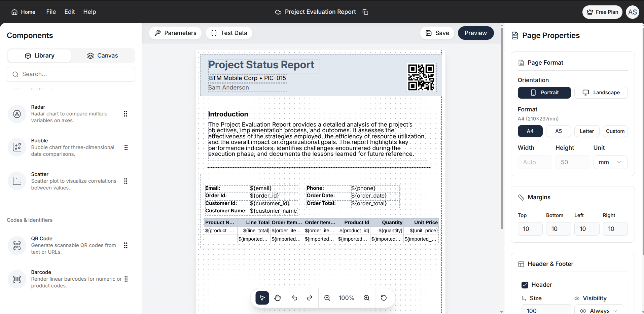Grab the drag handle for Scatter

coord(126,181)
